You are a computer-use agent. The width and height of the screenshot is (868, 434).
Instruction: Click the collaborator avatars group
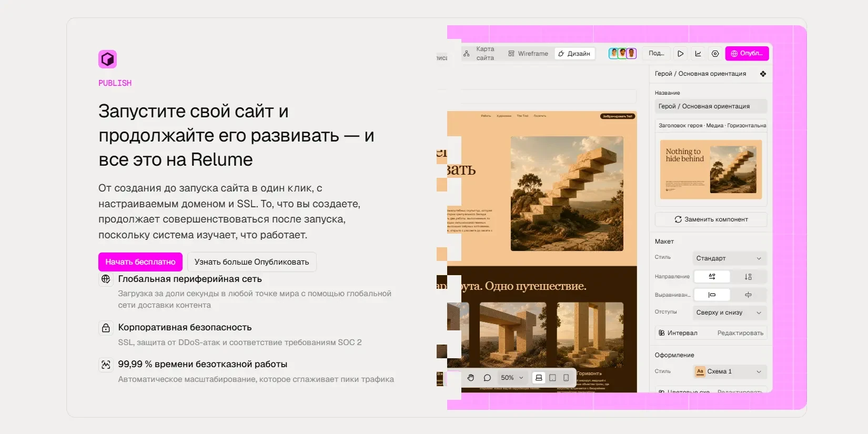click(623, 53)
